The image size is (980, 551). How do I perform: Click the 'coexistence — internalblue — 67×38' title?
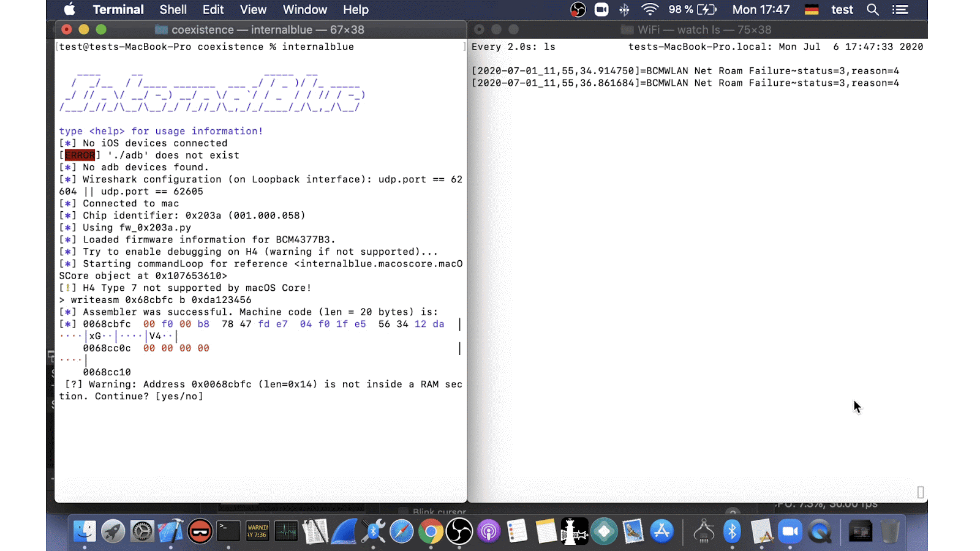point(268,29)
